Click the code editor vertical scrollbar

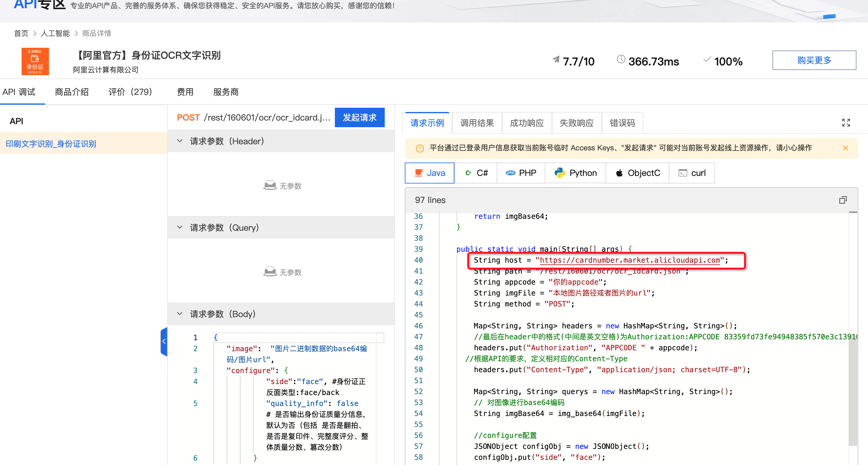[852, 329]
